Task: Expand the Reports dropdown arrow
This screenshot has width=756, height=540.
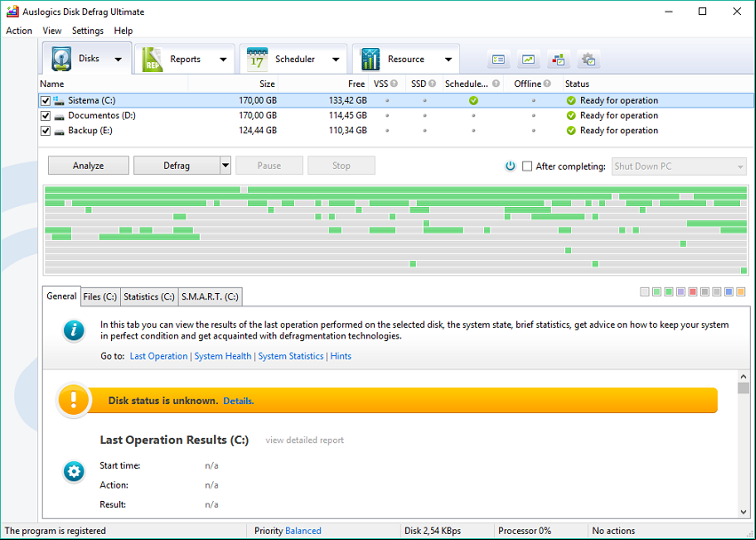Action: (x=223, y=60)
